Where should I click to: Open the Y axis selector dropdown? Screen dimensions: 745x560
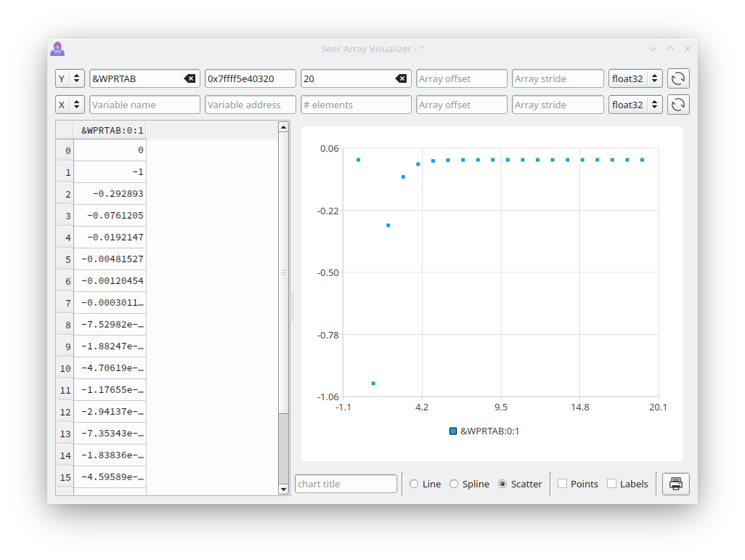(x=70, y=78)
